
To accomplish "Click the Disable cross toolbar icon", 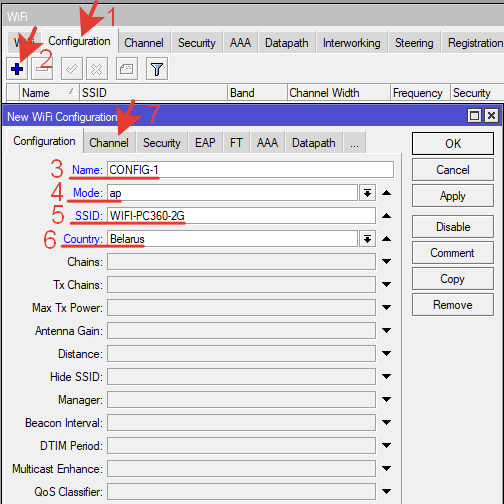I will point(97,69).
